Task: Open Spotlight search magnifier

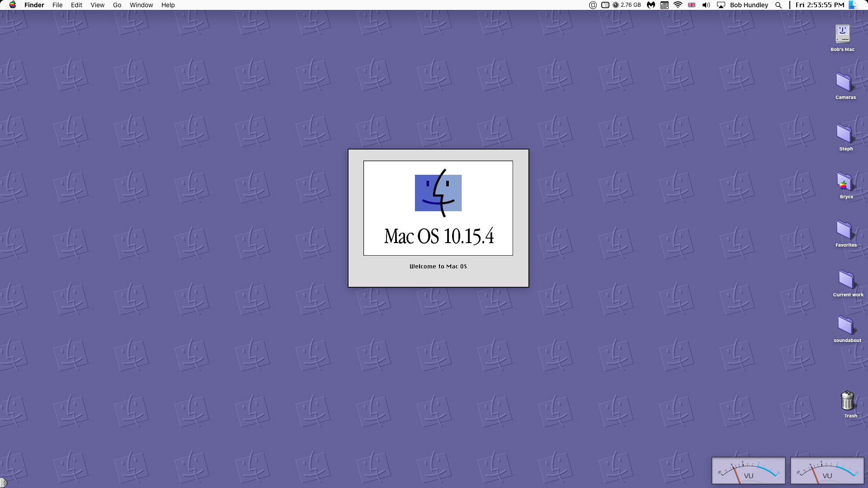Action: click(x=778, y=5)
